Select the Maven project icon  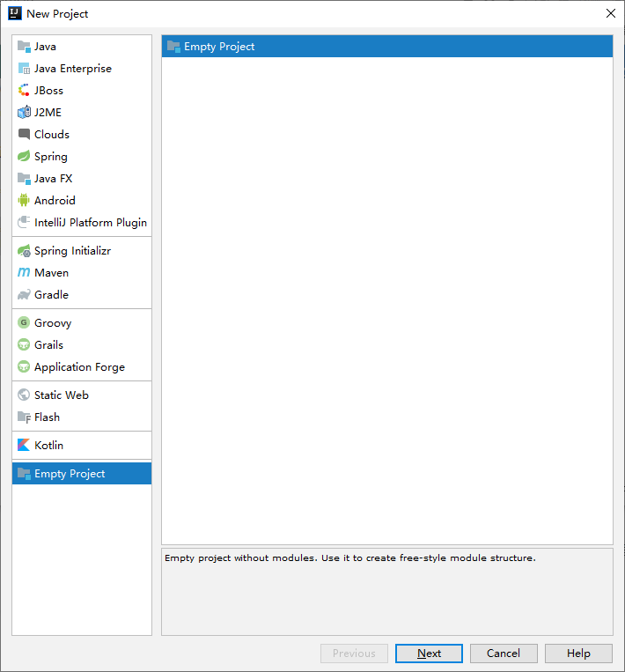click(24, 273)
